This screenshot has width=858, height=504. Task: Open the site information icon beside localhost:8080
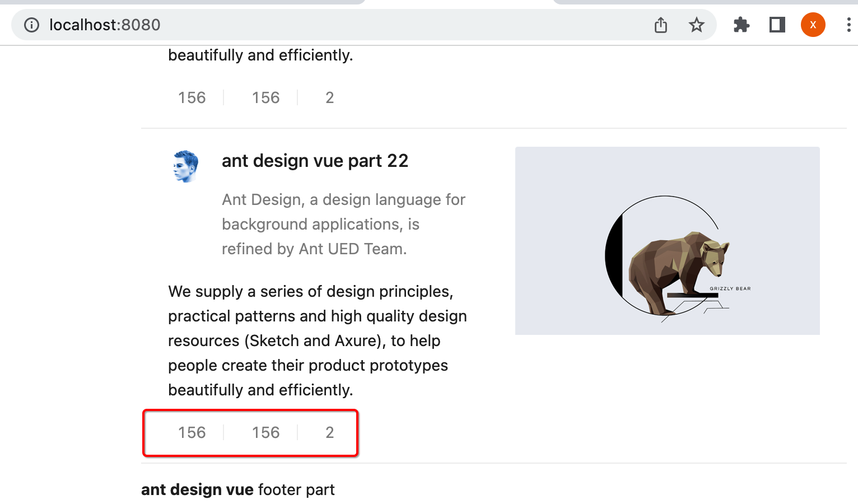(32, 25)
